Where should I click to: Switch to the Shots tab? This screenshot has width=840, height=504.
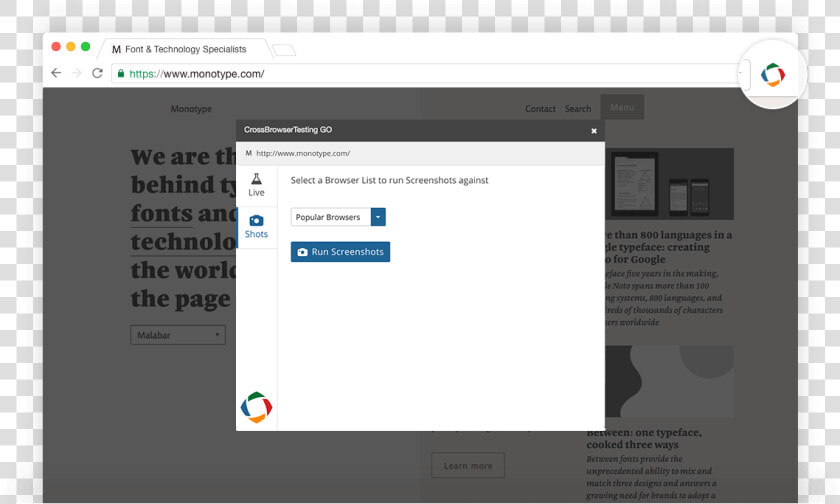256,227
